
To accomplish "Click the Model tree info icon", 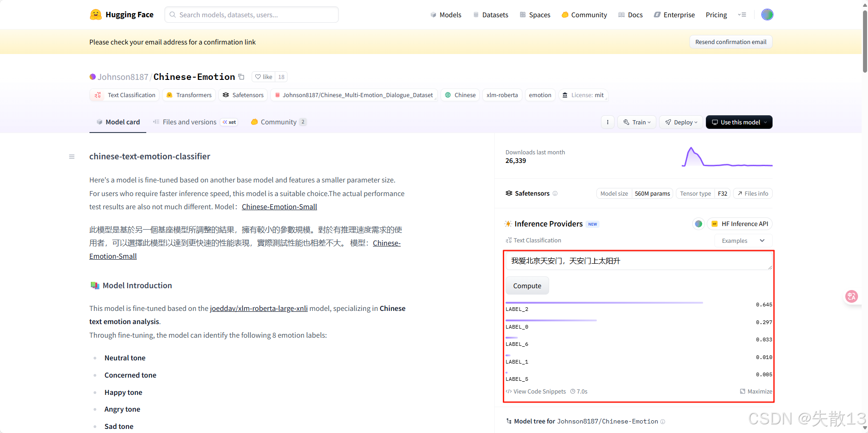I will [663, 422].
